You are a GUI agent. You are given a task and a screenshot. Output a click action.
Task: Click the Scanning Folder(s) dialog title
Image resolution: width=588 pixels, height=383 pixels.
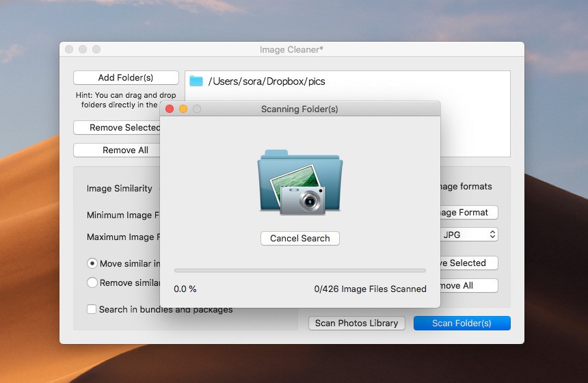[x=299, y=109]
